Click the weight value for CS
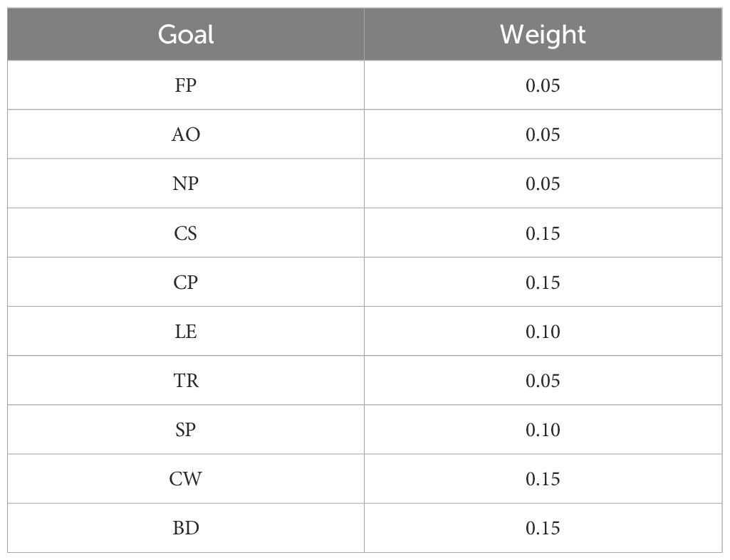Viewport: 730px width, 560px height. pyautogui.click(x=543, y=233)
